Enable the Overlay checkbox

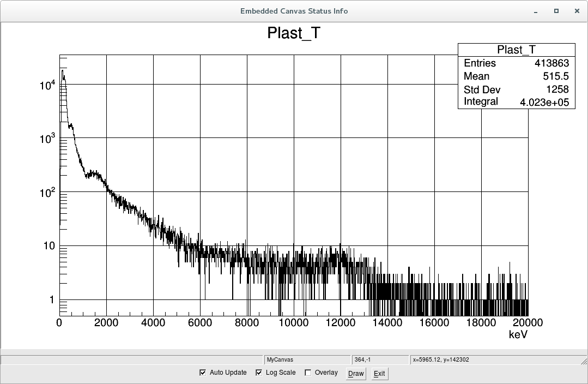[308, 373]
